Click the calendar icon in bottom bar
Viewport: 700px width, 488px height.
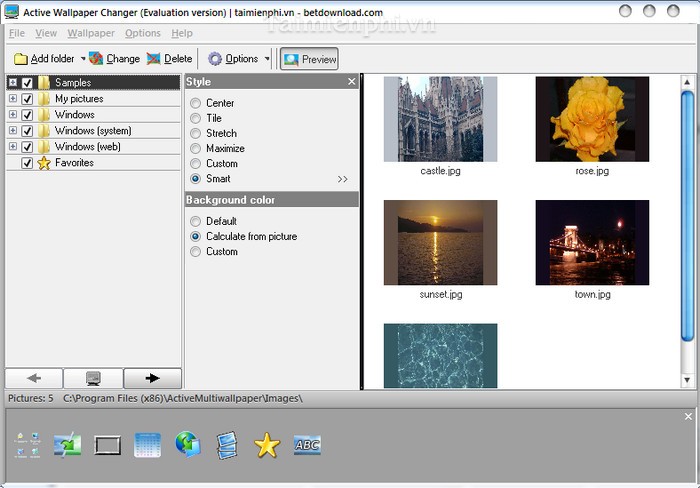point(147,445)
